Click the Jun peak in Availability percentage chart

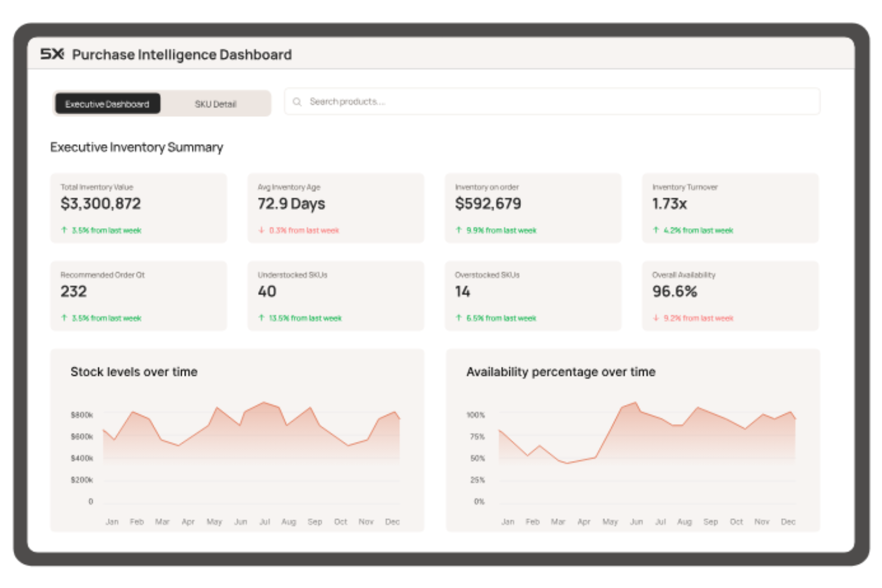pyautogui.click(x=636, y=403)
